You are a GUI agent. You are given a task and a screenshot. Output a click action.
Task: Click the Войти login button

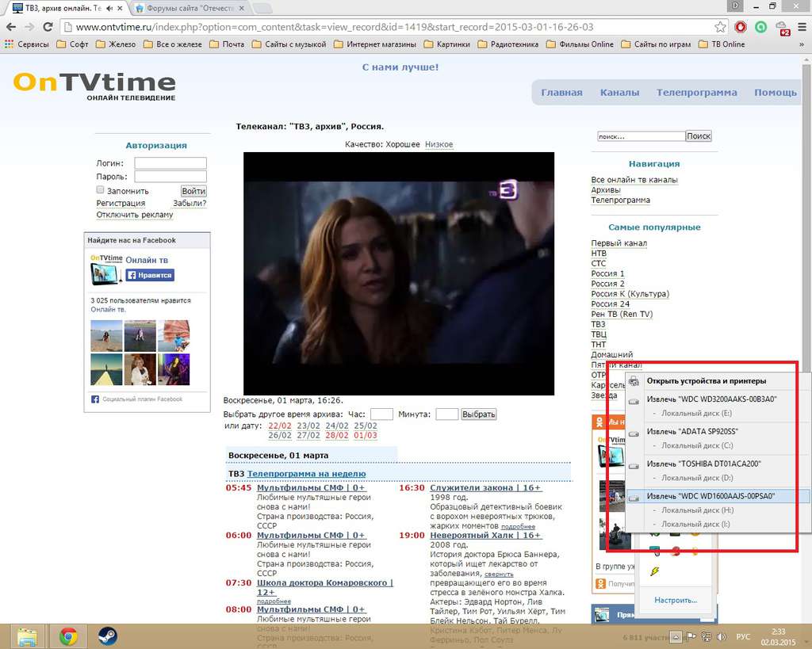[193, 191]
